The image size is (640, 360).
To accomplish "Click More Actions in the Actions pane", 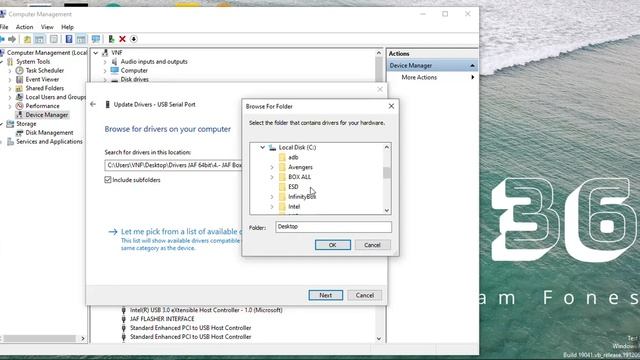I will point(419,77).
